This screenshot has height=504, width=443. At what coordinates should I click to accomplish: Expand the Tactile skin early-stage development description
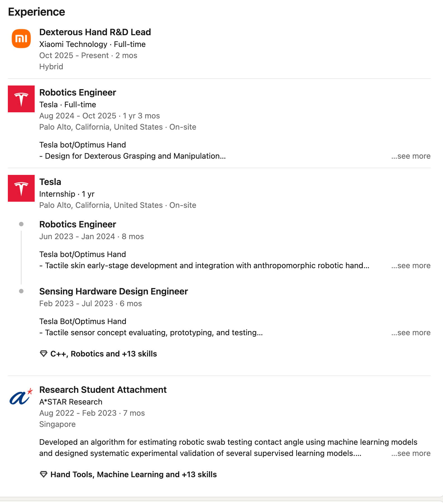(411, 265)
